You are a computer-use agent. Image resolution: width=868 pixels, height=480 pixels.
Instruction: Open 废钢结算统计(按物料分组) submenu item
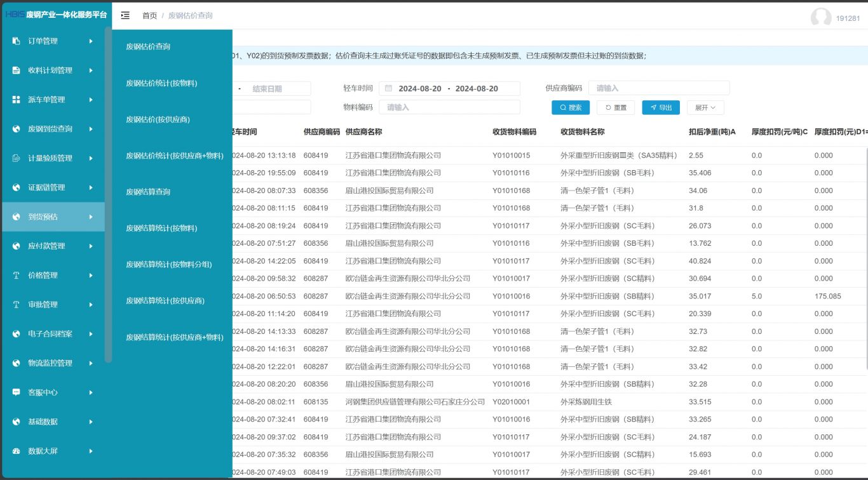[x=168, y=264]
